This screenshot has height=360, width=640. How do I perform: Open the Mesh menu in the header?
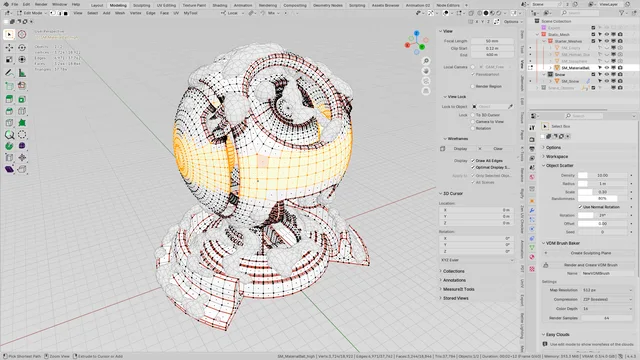(x=120, y=13)
